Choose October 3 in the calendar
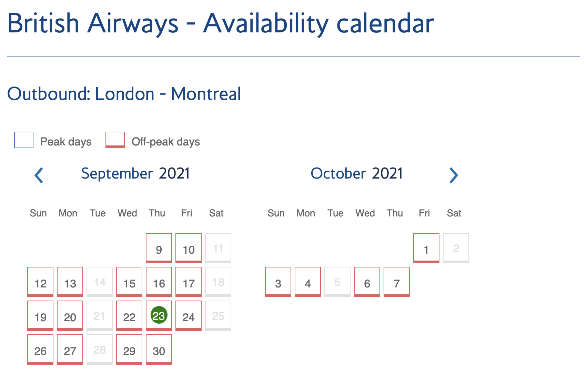 point(278,282)
